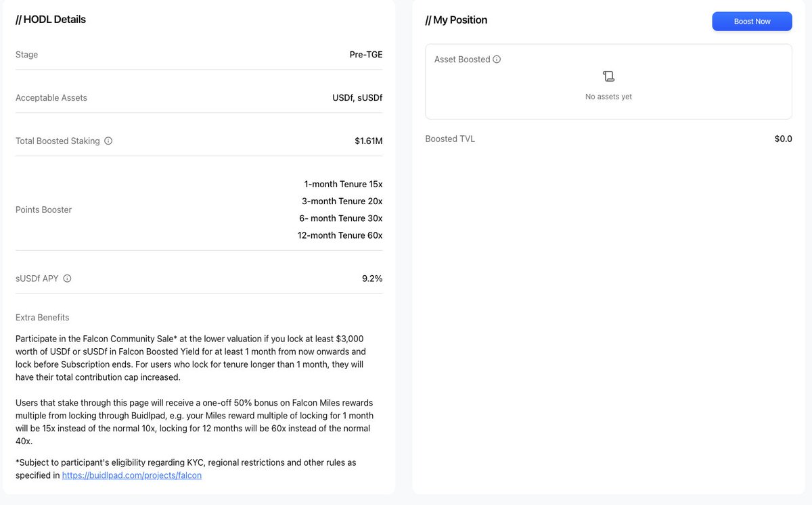Select the 1-month Tenure 15x row

coord(343,184)
